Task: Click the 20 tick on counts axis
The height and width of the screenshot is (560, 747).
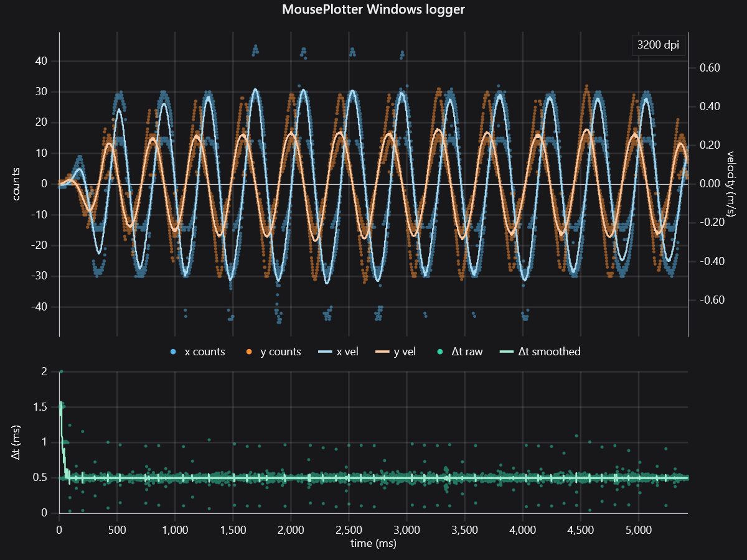Action: coord(42,123)
